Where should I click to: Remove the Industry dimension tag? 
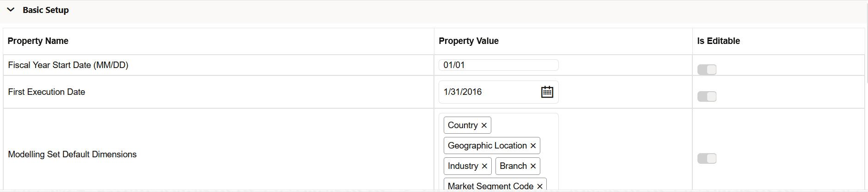[484, 166]
